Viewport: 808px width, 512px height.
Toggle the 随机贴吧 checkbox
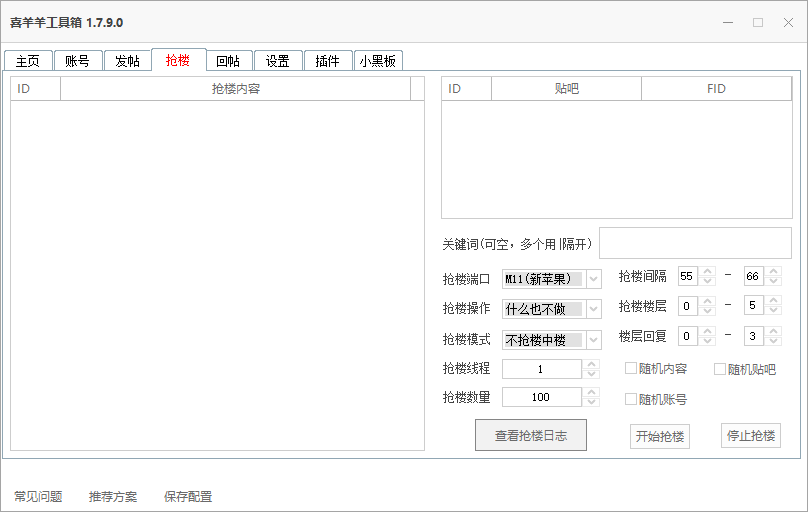[x=720, y=369]
